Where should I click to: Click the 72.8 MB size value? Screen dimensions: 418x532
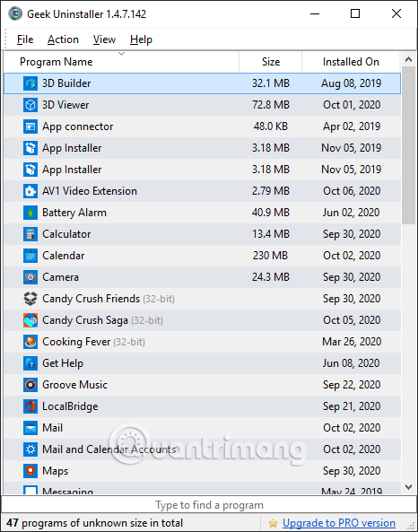coord(271,105)
